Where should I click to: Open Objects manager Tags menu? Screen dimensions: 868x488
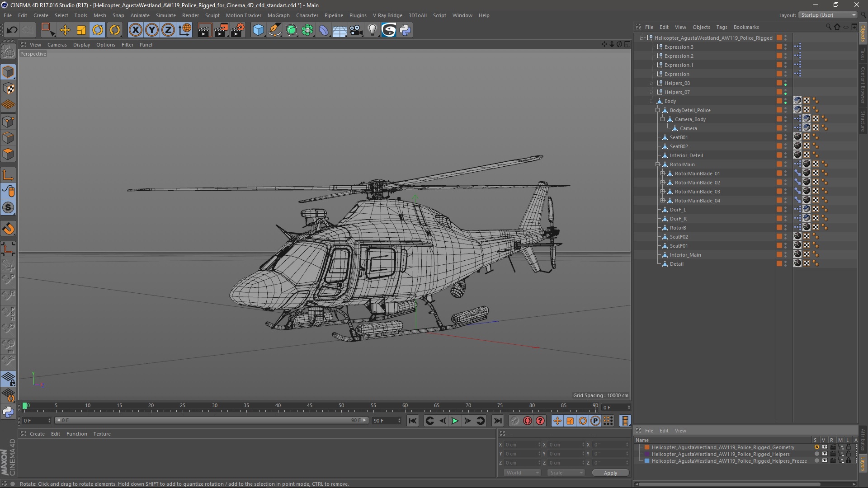(722, 27)
